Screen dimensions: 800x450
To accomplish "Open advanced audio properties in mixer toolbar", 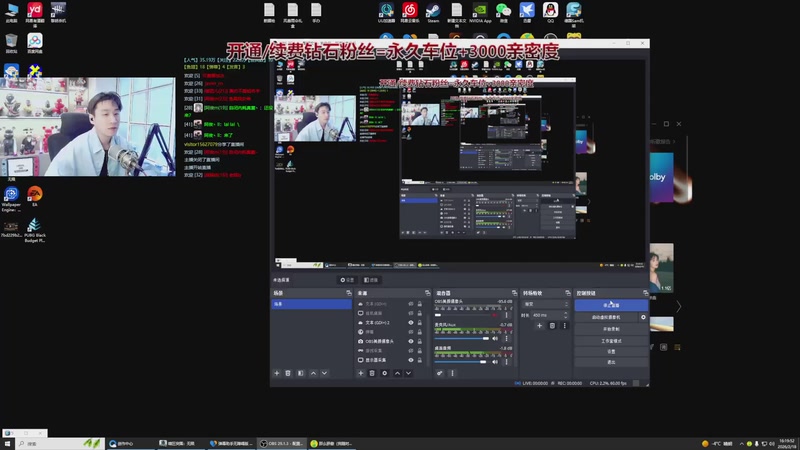I will 440,373.
